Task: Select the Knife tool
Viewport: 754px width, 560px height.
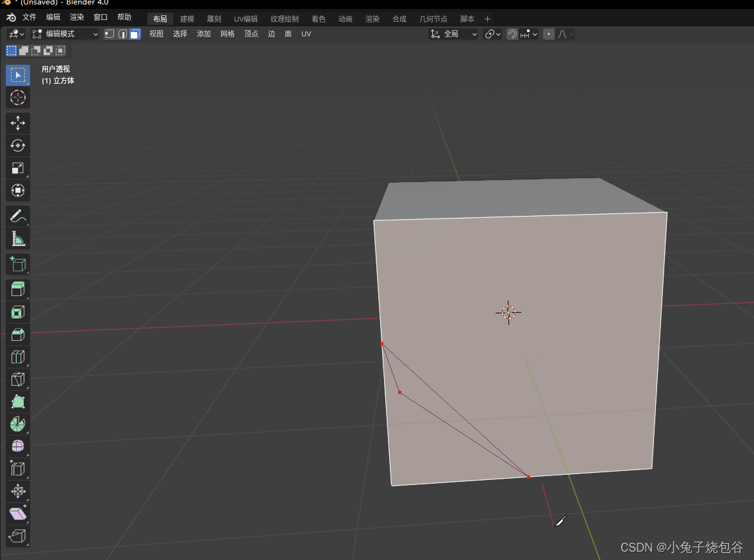Action: coord(18,380)
